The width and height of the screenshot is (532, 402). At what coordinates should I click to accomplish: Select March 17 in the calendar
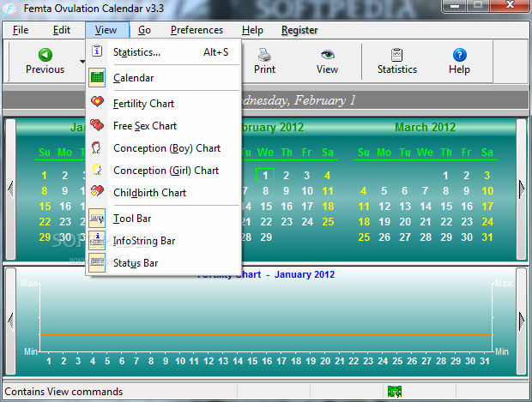coord(487,206)
